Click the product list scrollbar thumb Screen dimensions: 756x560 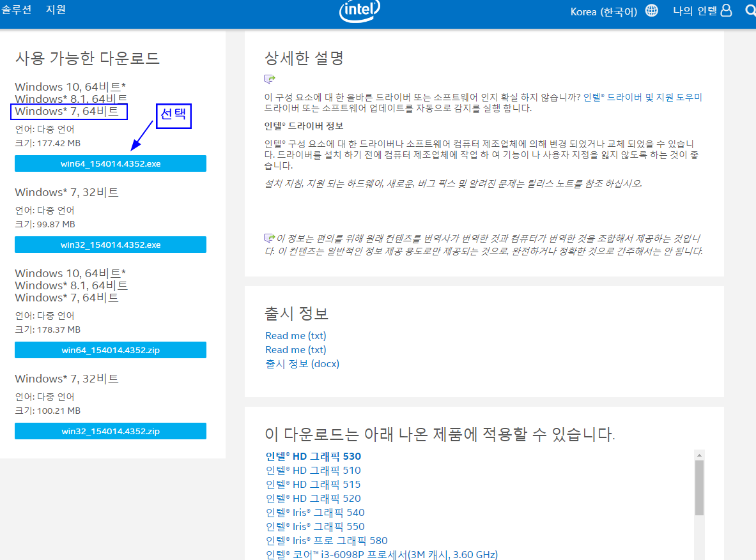pyautogui.click(x=699, y=488)
